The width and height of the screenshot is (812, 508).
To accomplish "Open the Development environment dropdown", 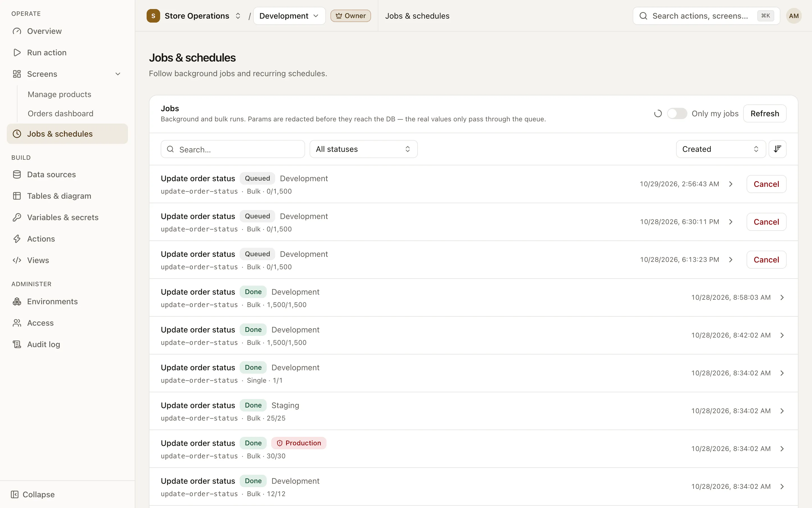I will (289, 16).
